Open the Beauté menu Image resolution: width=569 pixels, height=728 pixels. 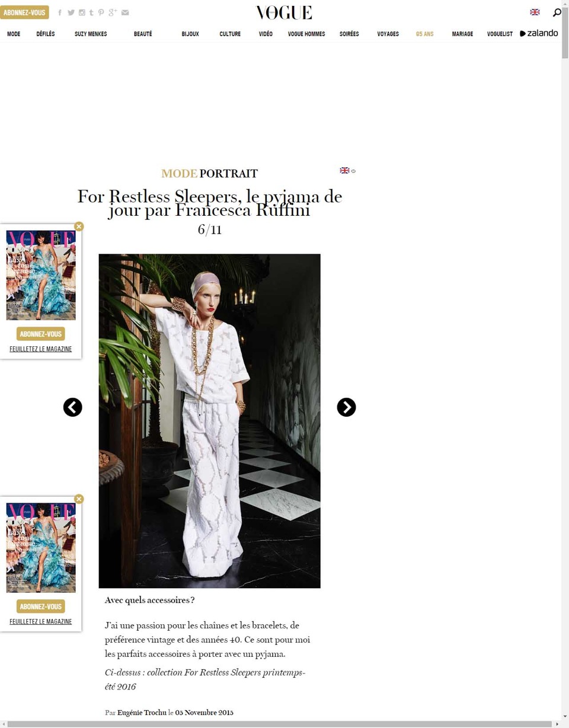tap(143, 34)
